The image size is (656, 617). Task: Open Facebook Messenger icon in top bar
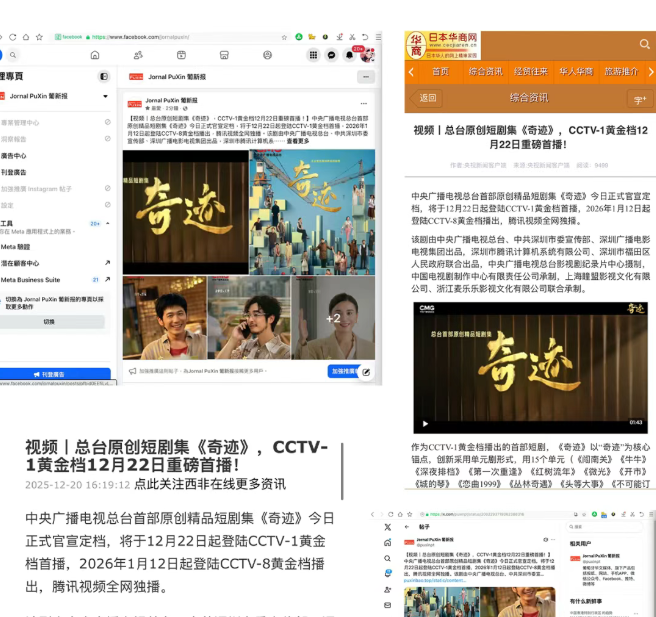pos(331,55)
